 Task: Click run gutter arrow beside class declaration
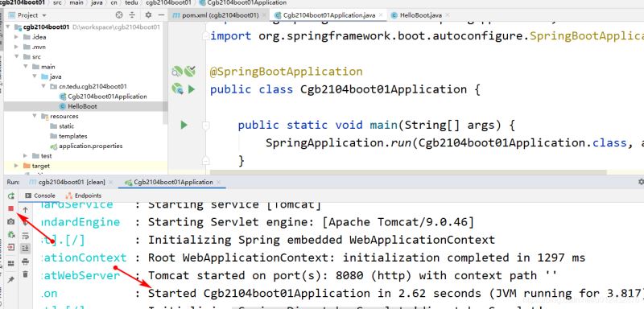tap(192, 89)
